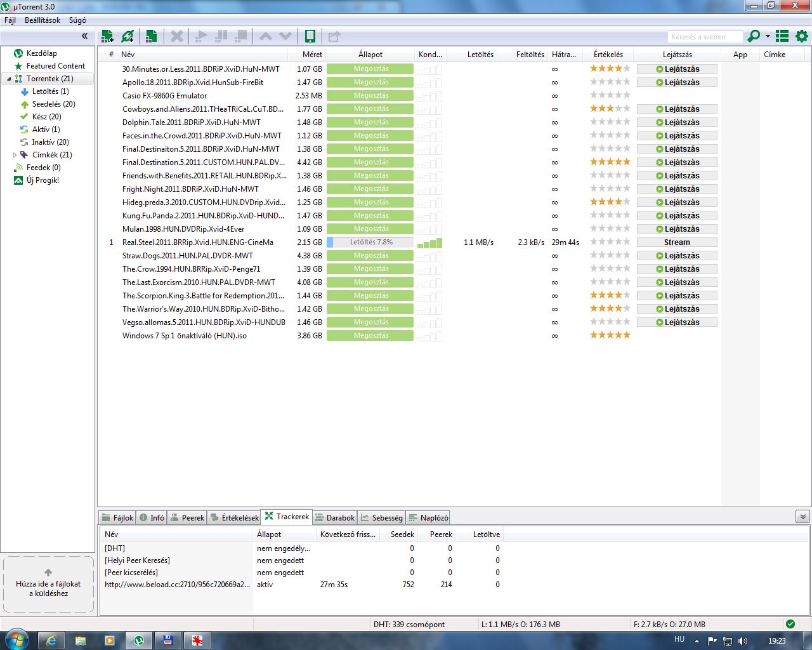Click Lejátszás for The.Crow.1994
Screen dimensions: 812x650
tap(677, 269)
